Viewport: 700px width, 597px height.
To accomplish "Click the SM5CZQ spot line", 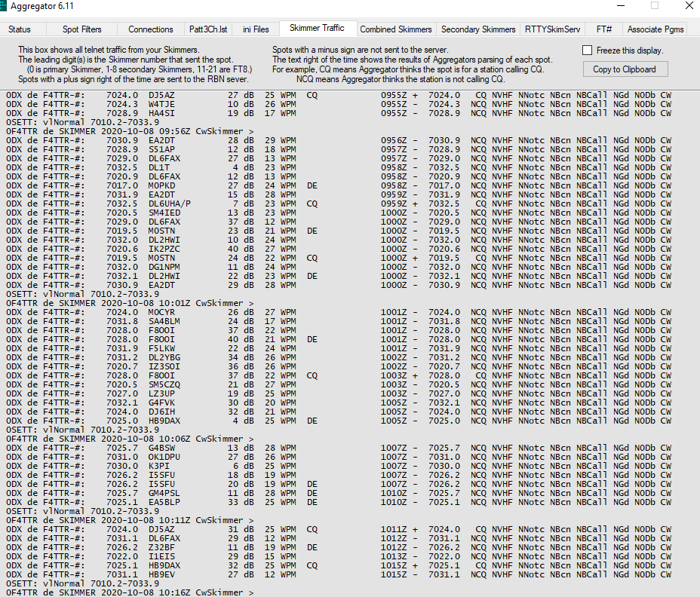I will (x=339, y=384).
